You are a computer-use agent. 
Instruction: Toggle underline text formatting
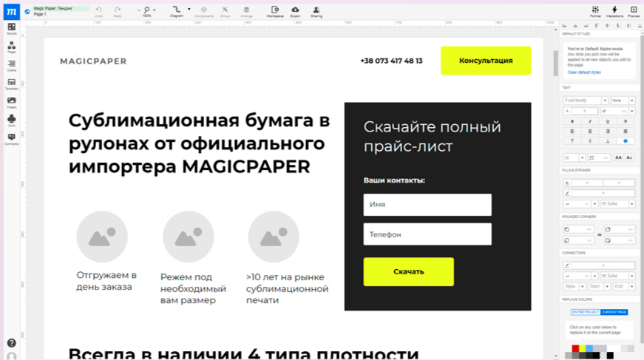coord(607,121)
